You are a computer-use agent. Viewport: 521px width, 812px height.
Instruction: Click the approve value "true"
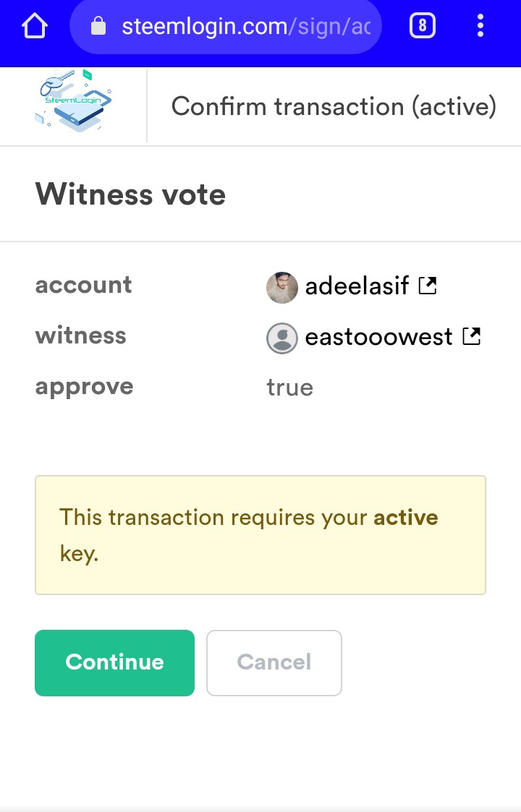(289, 388)
